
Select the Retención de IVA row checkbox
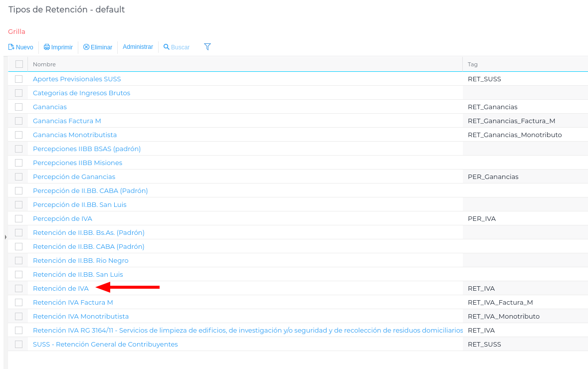(19, 288)
